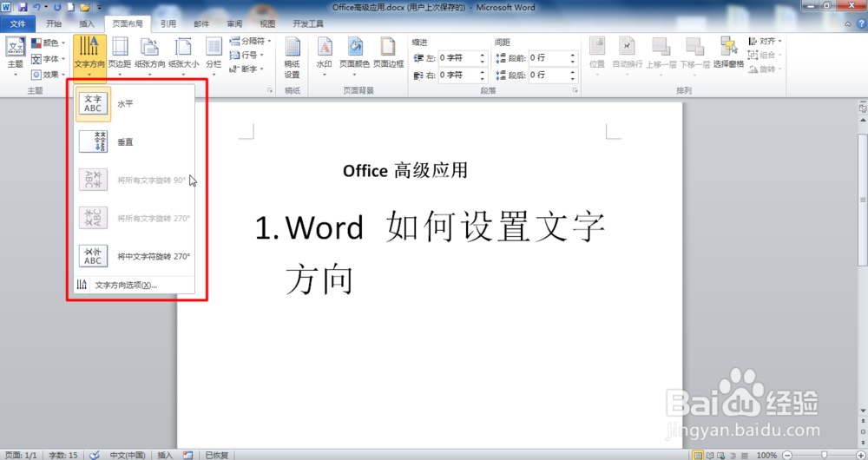
Task: Click the vertical scrollbar down arrow
Action: [863, 411]
